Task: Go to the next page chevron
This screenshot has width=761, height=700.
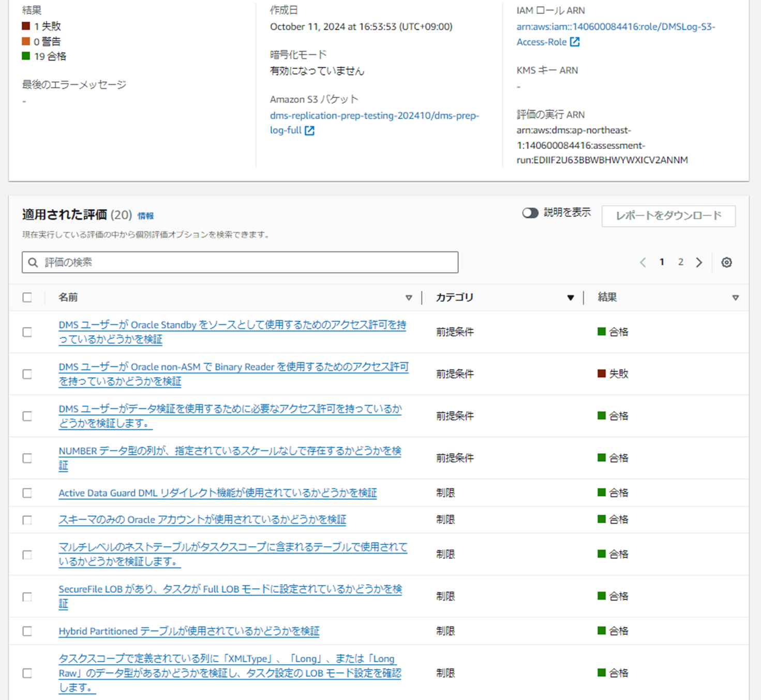Action: tap(699, 262)
